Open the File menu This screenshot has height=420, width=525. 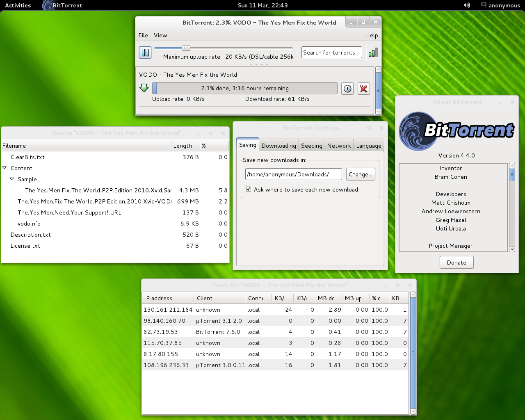click(143, 35)
